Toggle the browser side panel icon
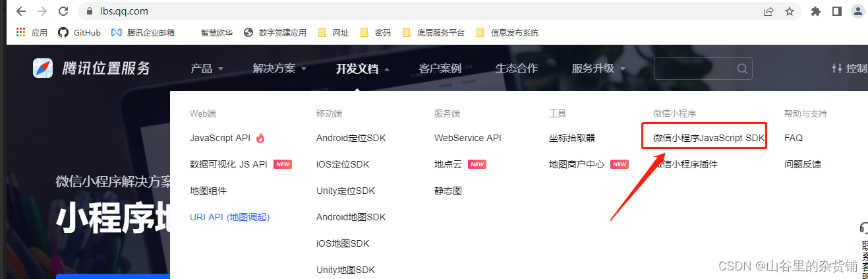Screen dimensions: 868x279 (x=837, y=11)
